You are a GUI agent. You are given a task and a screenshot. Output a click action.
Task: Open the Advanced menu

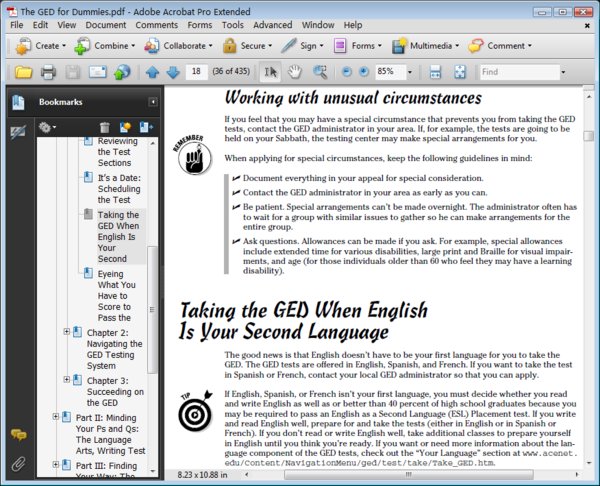(x=272, y=25)
